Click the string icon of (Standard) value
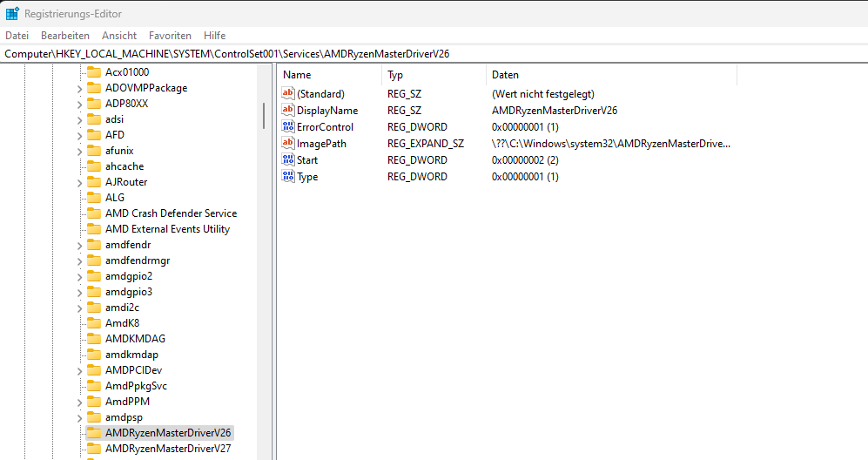The height and width of the screenshot is (460, 868). coord(288,93)
